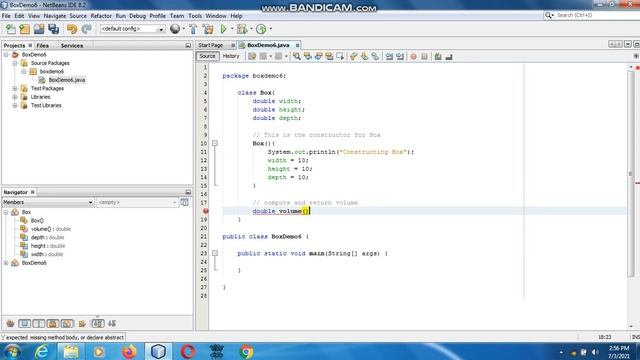Click the Uncomment editor toolbar icon
The image size is (640, 360).
click(449, 56)
